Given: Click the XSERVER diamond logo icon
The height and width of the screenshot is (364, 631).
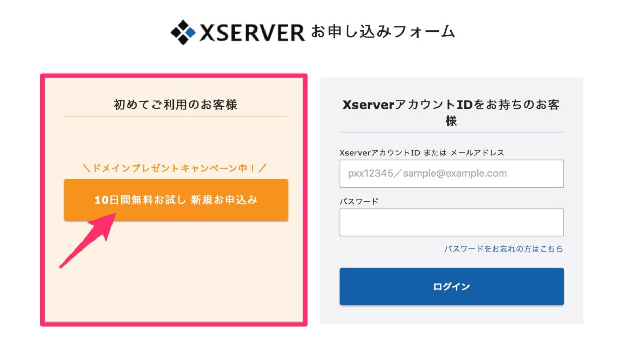Looking at the screenshot, I should click(x=182, y=32).
